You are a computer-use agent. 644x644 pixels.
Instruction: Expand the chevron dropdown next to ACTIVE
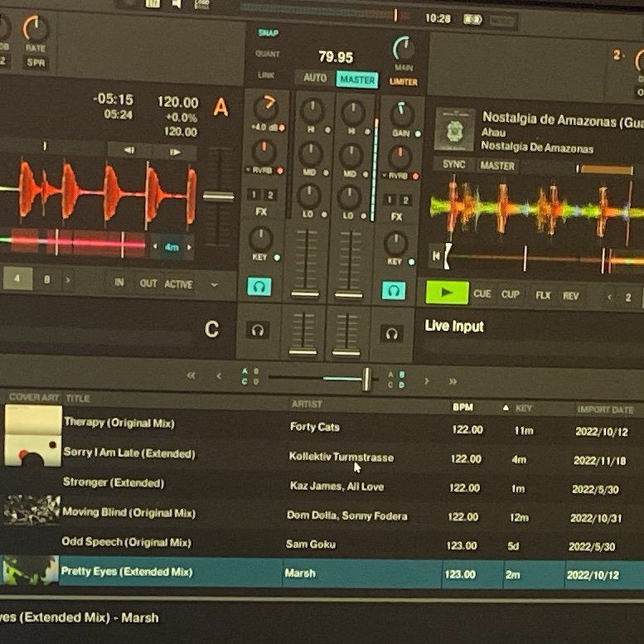[x=215, y=284]
